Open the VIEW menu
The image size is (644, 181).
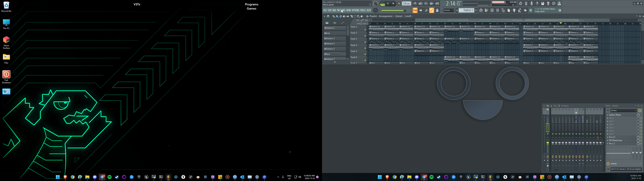348,10
